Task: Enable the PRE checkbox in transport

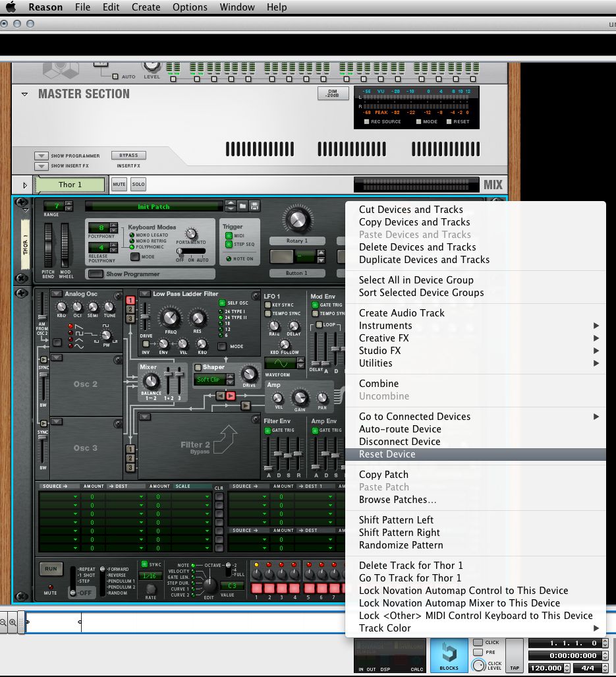Action: [478, 653]
